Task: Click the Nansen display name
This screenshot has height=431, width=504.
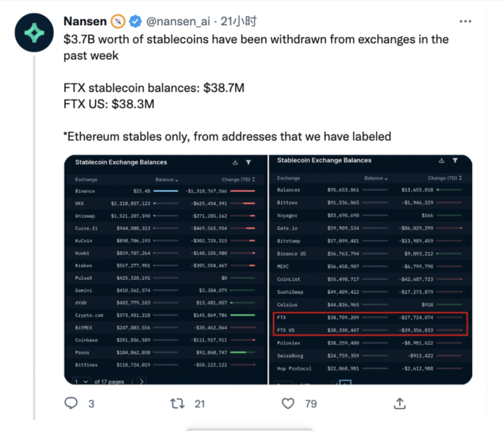Action: tap(85, 21)
